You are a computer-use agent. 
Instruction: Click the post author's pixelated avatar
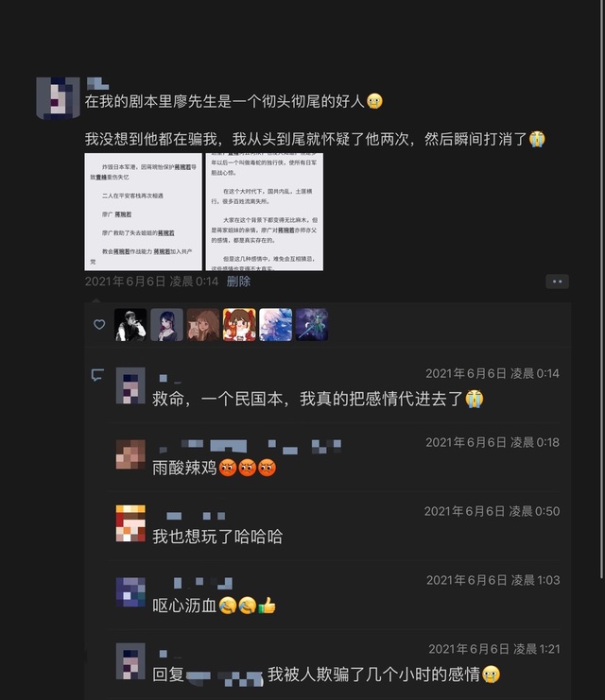pos(58,97)
